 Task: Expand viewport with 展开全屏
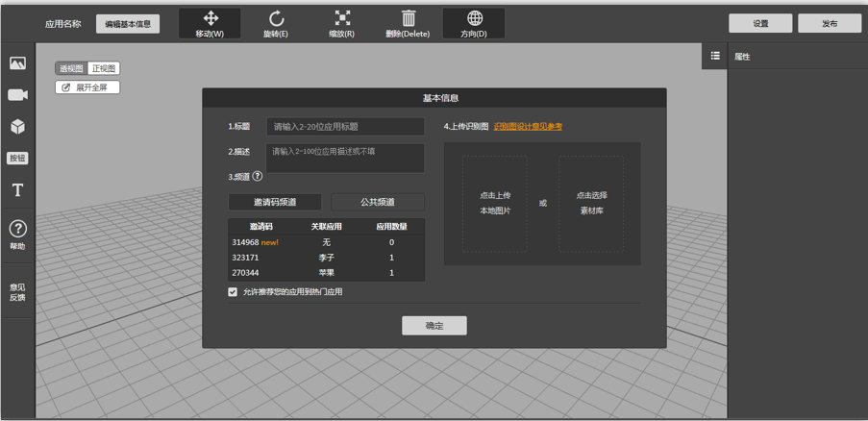pos(87,87)
